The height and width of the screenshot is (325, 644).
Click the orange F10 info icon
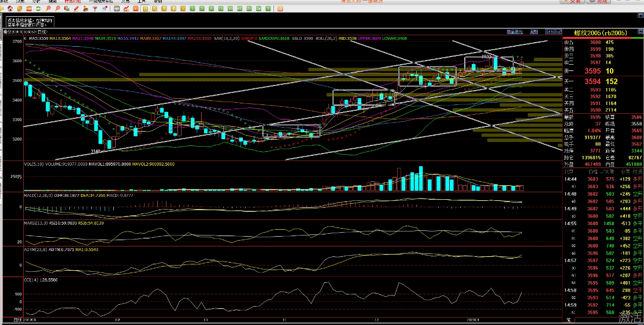pyautogui.click(x=29, y=8)
